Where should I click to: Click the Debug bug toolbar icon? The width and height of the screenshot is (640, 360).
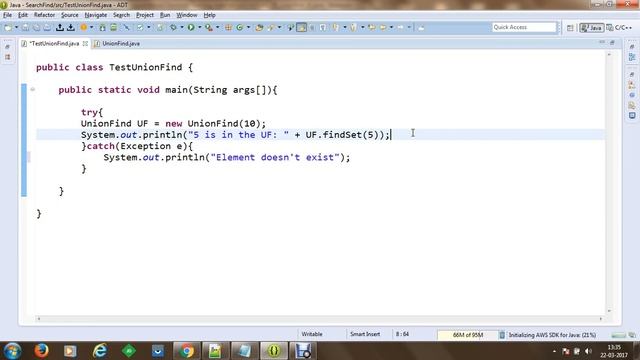(173, 27)
